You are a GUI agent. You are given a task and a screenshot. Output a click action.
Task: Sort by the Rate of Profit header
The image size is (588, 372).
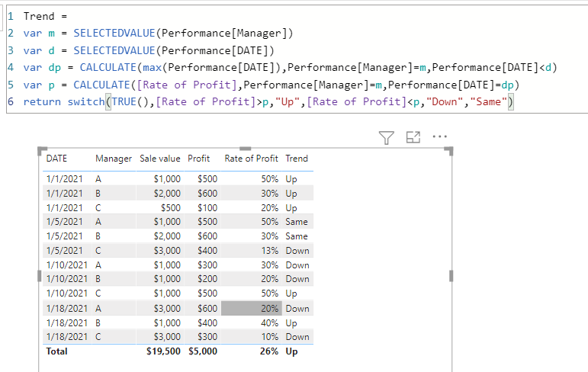251,159
